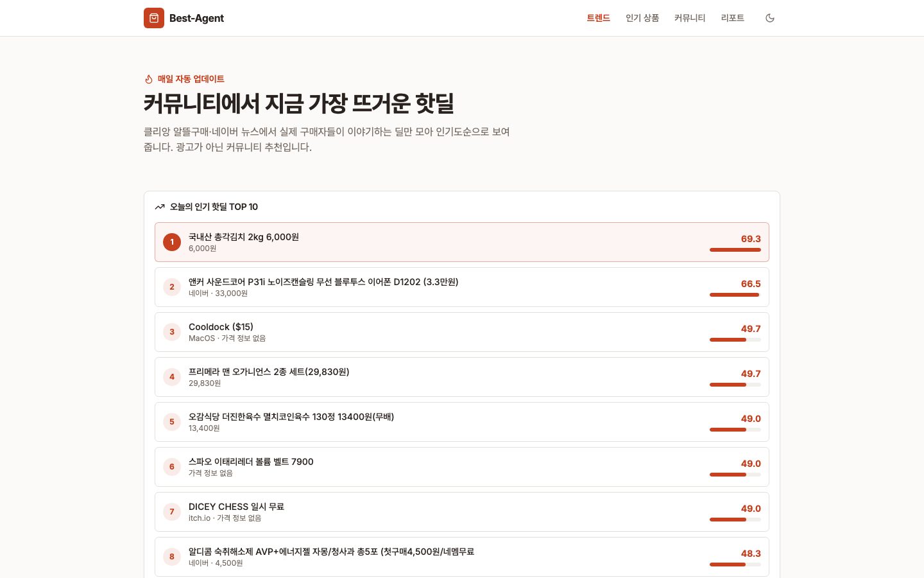Click the 48.3 popularity score
Image resolution: width=924 pixels, height=578 pixels.
(x=751, y=554)
